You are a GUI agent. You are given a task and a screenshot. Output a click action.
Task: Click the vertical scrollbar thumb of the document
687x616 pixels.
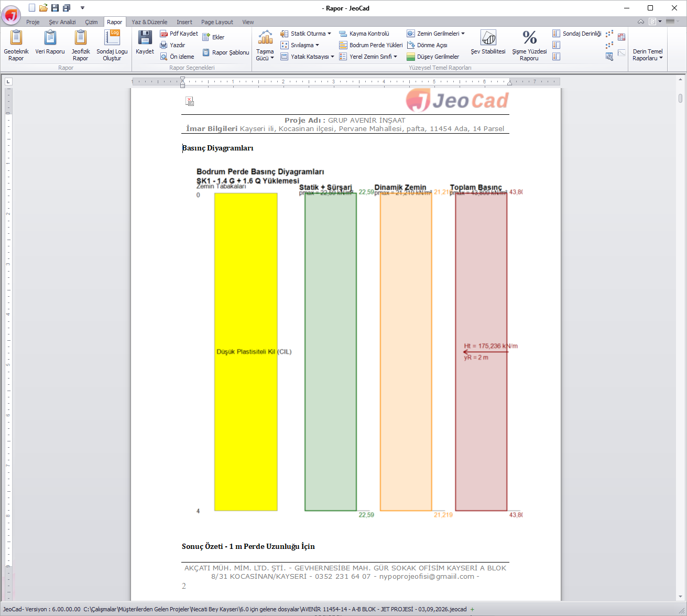(680, 98)
